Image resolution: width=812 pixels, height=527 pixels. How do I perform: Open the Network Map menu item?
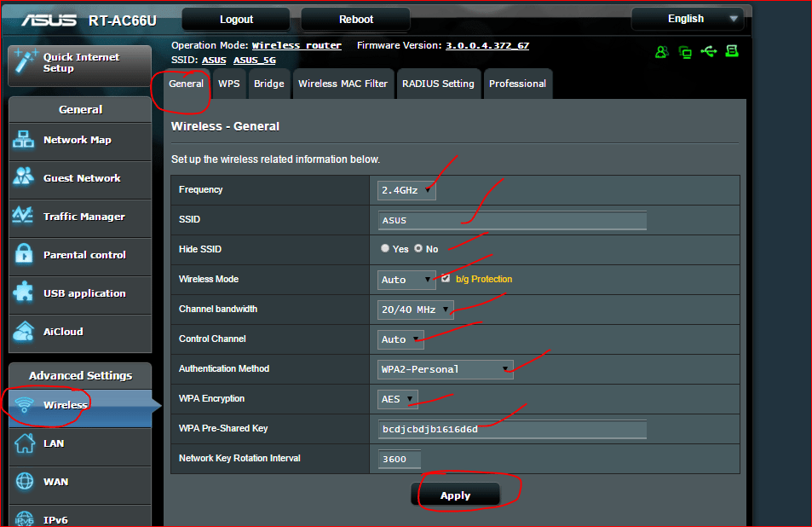80,140
